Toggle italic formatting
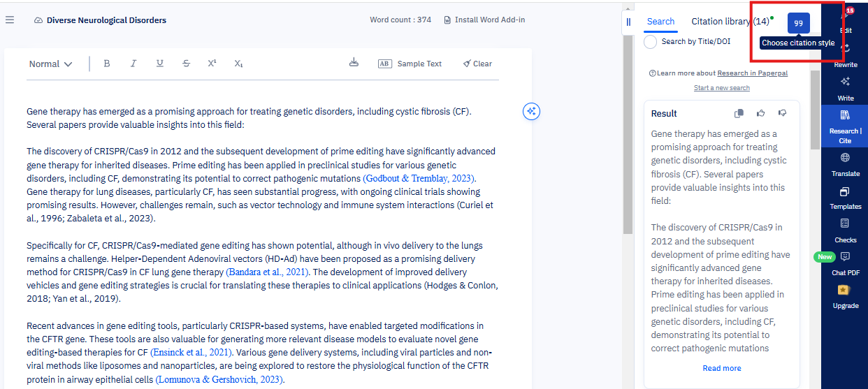868x389 pixels. click(133, 64)
